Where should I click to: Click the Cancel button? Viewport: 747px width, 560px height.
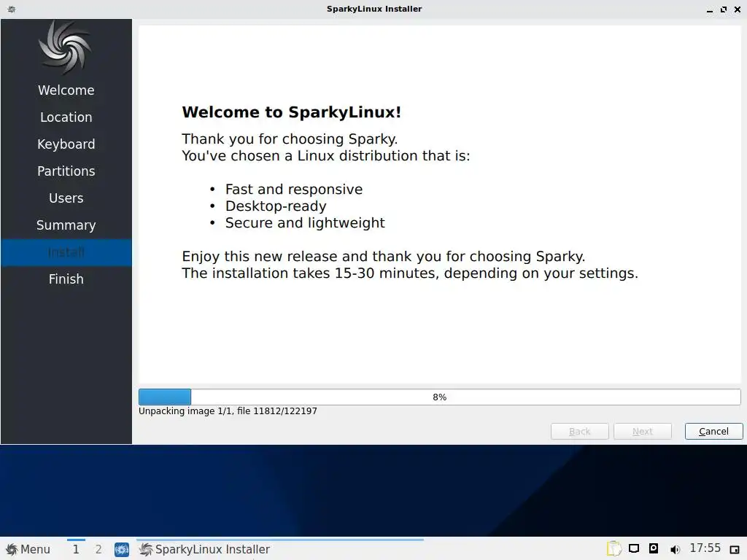coord(713,432)
